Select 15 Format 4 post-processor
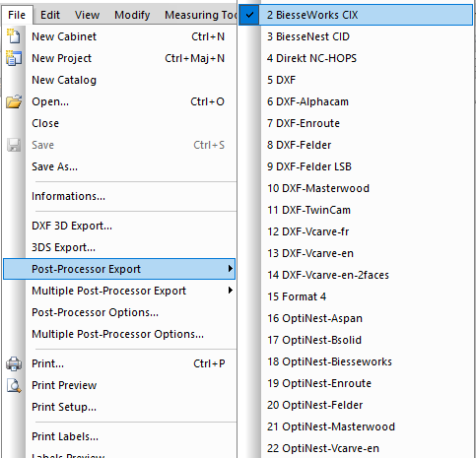Viewport: 476px width, 458px height. [356, 296]
